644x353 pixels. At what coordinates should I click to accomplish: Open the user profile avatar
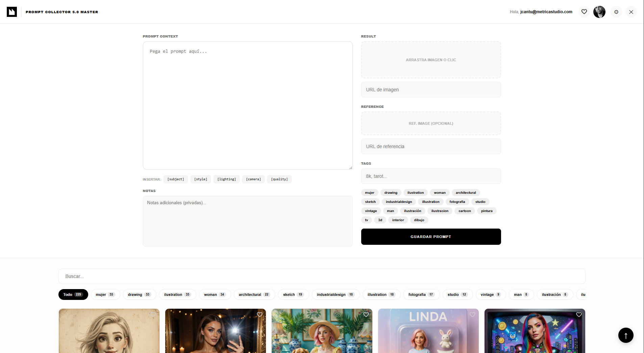pos(599,12)
